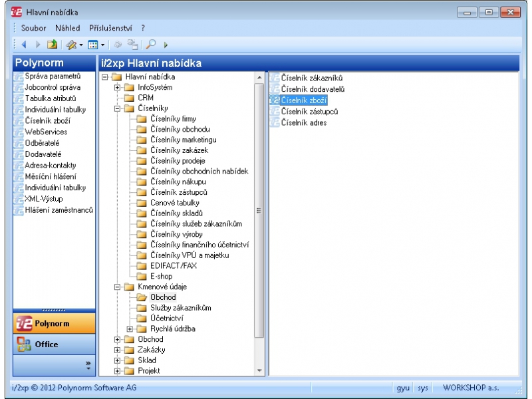
Task: Click the grid view icon in the toolbar
Action: click(92, 45)
